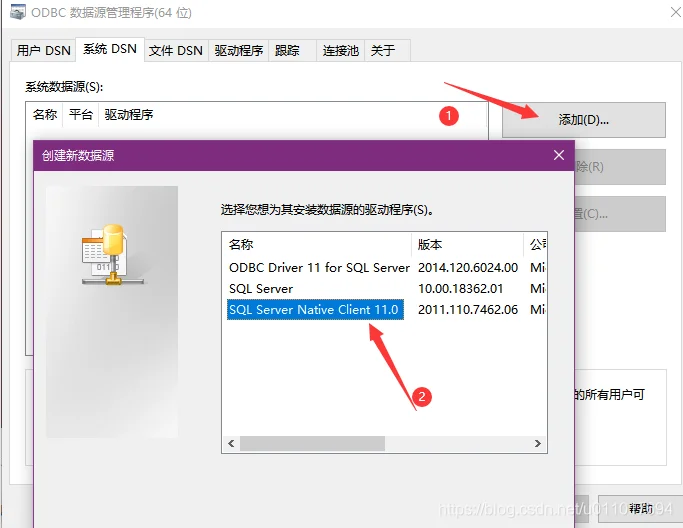The width and height of the screenshot is (683, 528).
Task: Open the 跟踪 tab
Action: click(292, 51)
